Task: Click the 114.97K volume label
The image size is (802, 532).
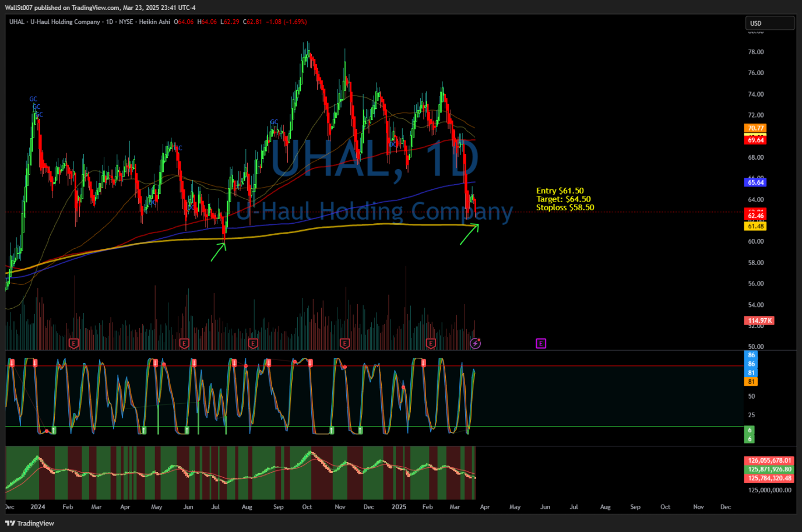Action: 759,320
